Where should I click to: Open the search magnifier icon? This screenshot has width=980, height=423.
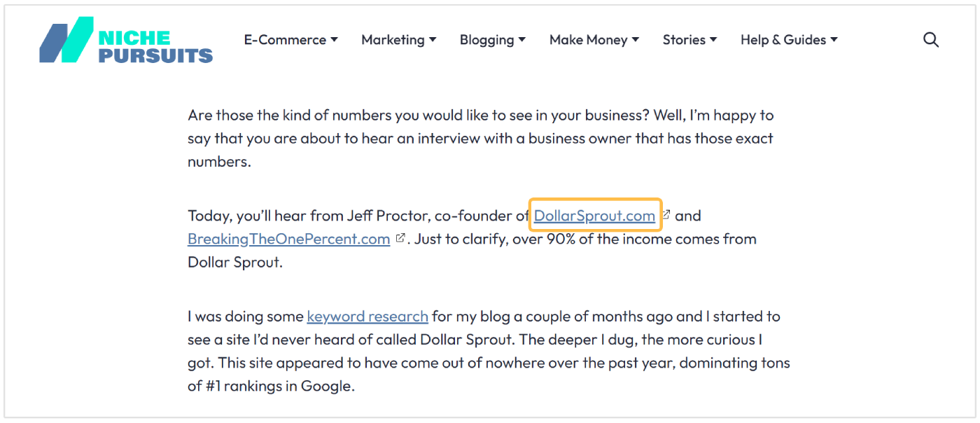click(x=930, y=40)
